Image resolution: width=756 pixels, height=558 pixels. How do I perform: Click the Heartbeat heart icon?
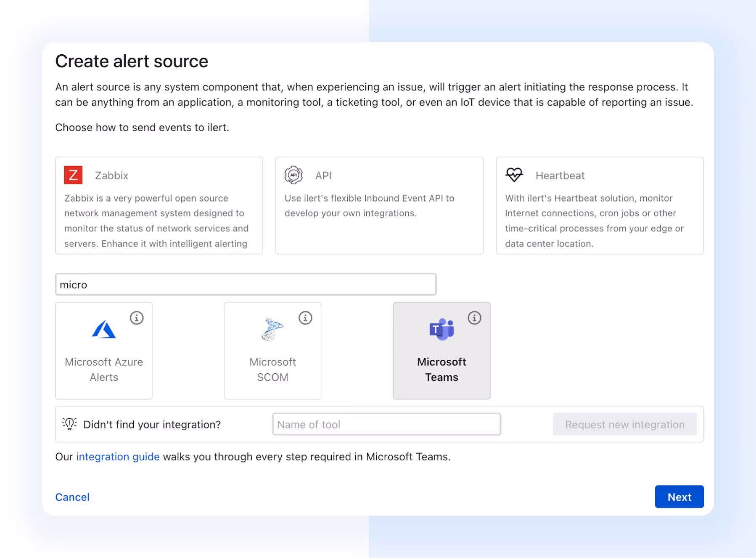coord(514,175)
